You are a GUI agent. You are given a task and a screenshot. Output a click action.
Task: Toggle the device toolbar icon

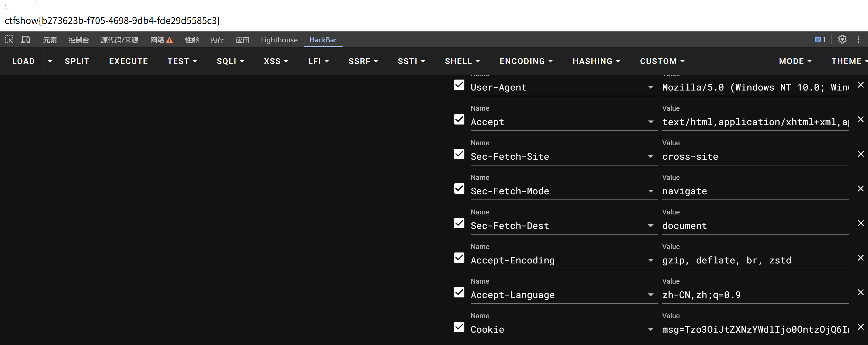pyautogui.click(x=26, y=39)
